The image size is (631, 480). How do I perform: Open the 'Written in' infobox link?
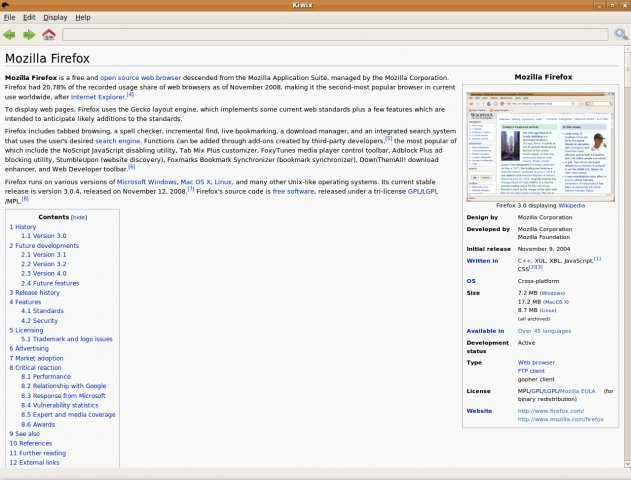tap(482, 261)
